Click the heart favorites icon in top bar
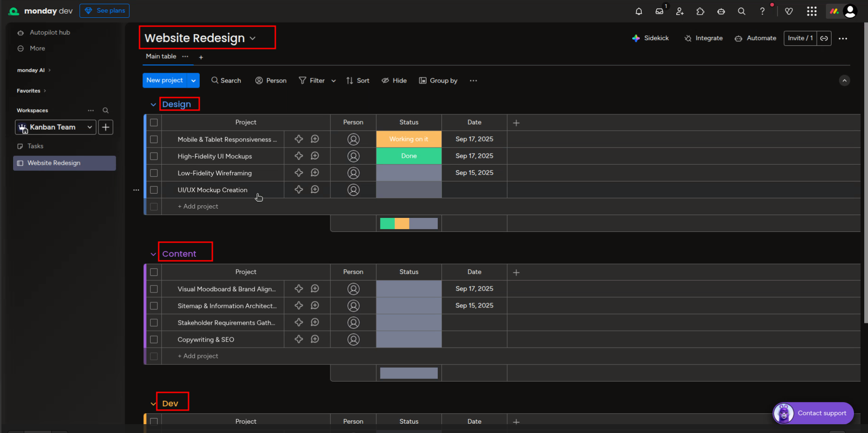The width and height of the screenshot is (868, 433). pyautogui.click(x=789, y=11)
